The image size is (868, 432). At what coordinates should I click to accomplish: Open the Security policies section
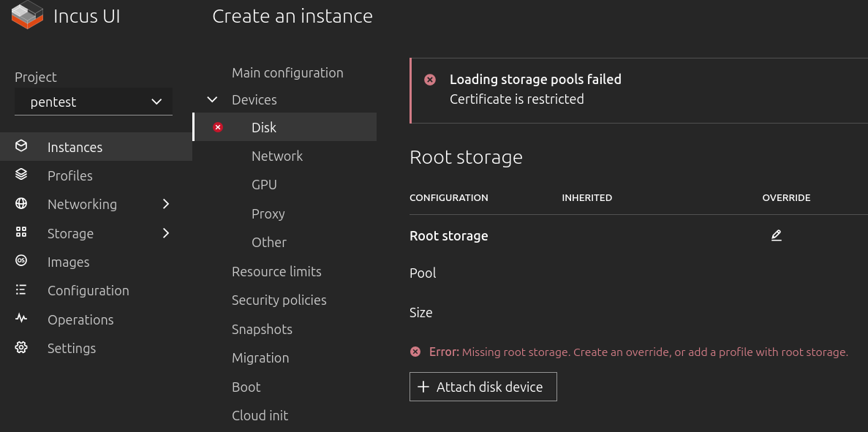279,300
